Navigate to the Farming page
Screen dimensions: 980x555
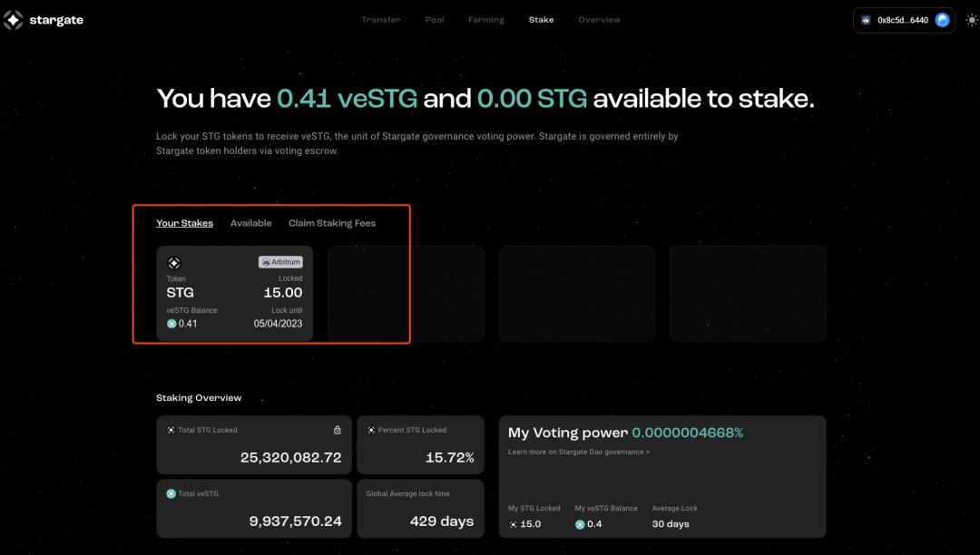486,20
